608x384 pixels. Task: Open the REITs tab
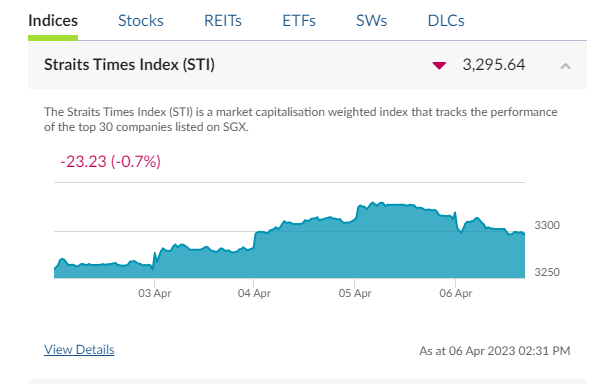coord(223,21)
